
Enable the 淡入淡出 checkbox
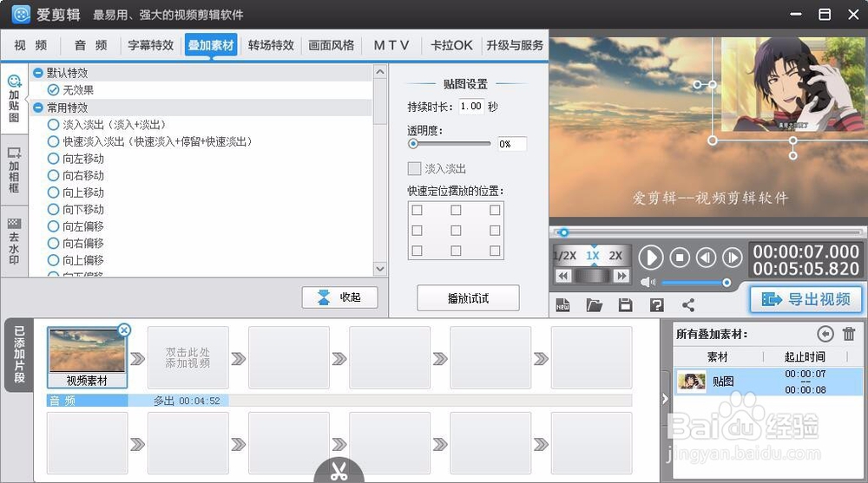(x=414, y=168)
